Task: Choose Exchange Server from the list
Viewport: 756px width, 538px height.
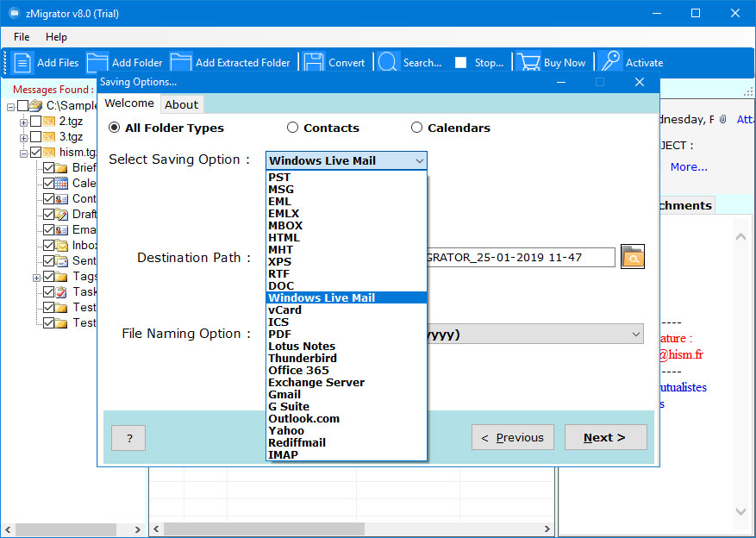Action: tap(347, 382)
